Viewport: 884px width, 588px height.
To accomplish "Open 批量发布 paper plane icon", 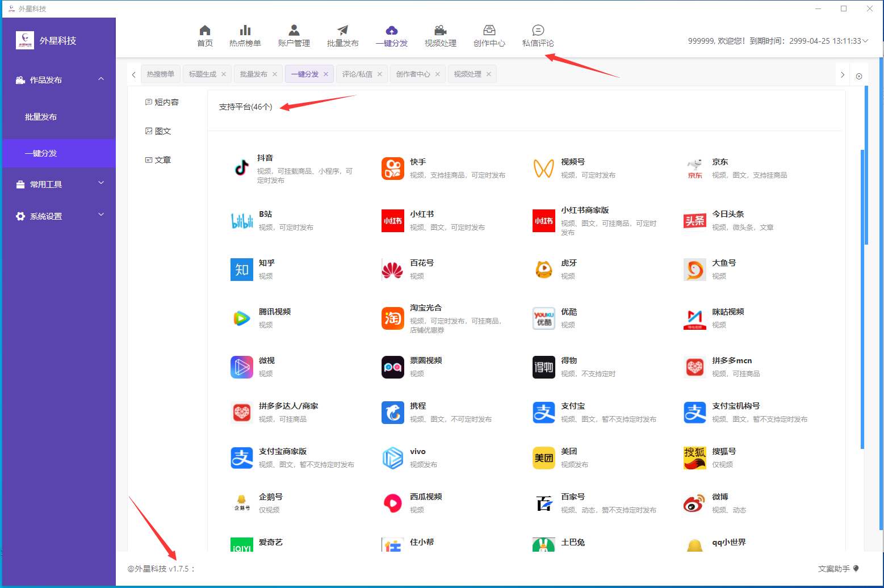I will coord(342,30).
